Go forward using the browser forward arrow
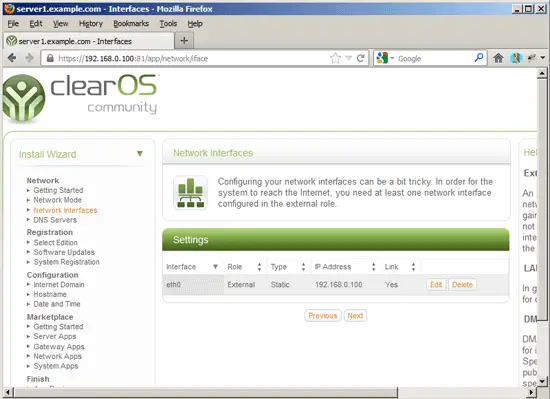Viewport: 550px width, 399px height. tap(29, 58)
